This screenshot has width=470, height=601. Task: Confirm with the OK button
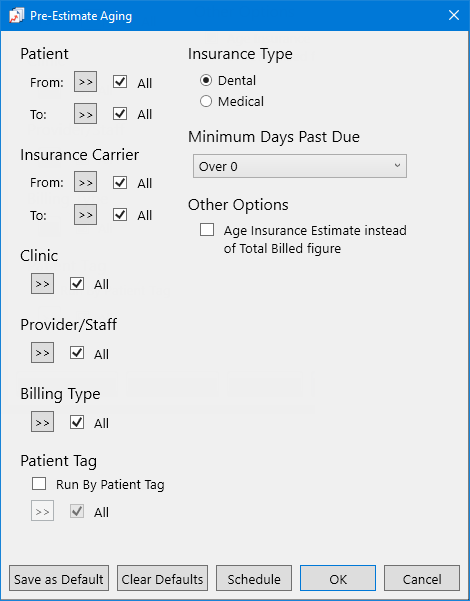338,578
